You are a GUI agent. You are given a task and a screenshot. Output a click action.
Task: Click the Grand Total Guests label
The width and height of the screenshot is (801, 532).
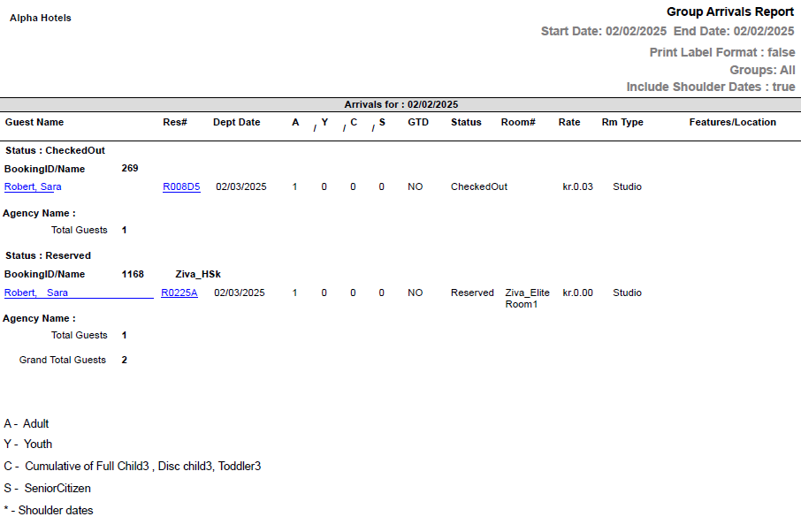tap(63, 360)
